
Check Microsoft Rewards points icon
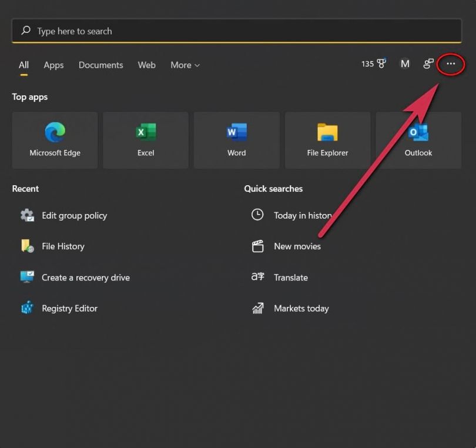tap(373, 64)
